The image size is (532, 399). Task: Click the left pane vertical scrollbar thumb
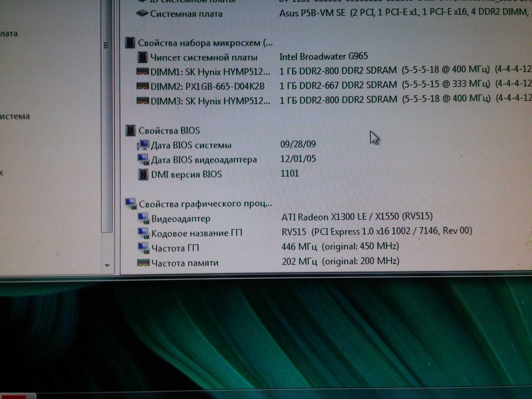tap(107, 116)
